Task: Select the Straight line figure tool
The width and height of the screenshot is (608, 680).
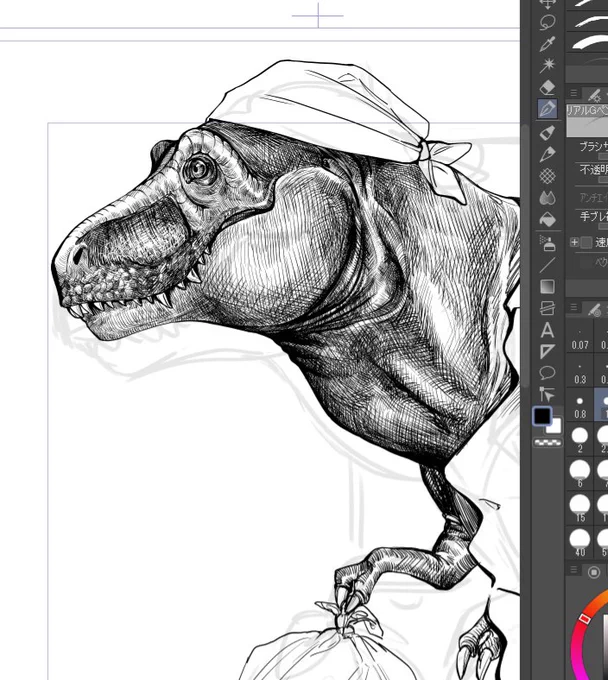Action: pos(547,265)
